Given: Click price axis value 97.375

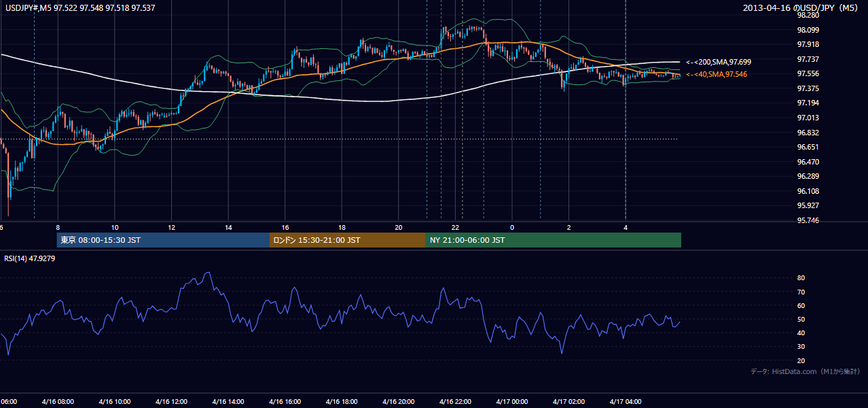Looking at the screenshot, I should [x=808, y=88].
